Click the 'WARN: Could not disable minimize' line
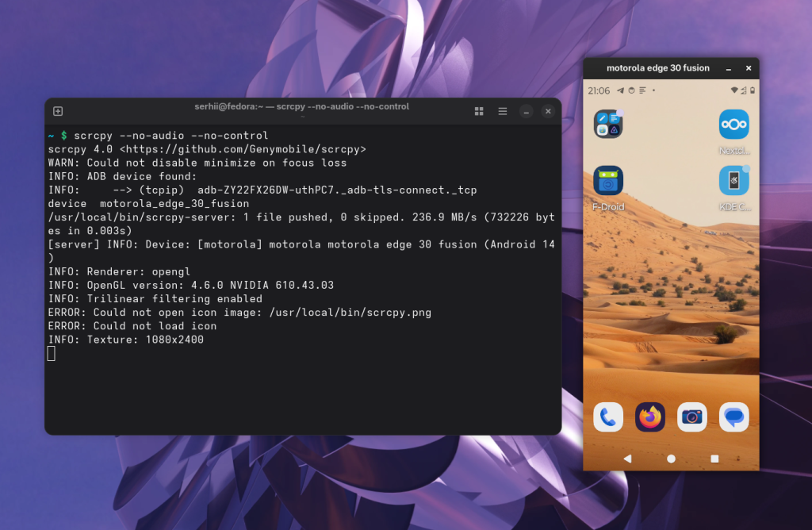The width and height of the screenshot is (812, 530). coord(197,163)
